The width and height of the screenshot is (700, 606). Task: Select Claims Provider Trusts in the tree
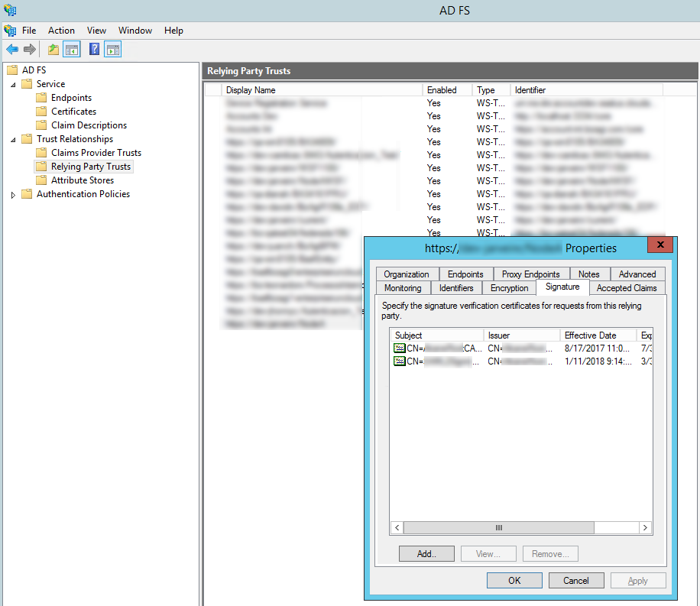pyautogui.click(x=96, y=153)
